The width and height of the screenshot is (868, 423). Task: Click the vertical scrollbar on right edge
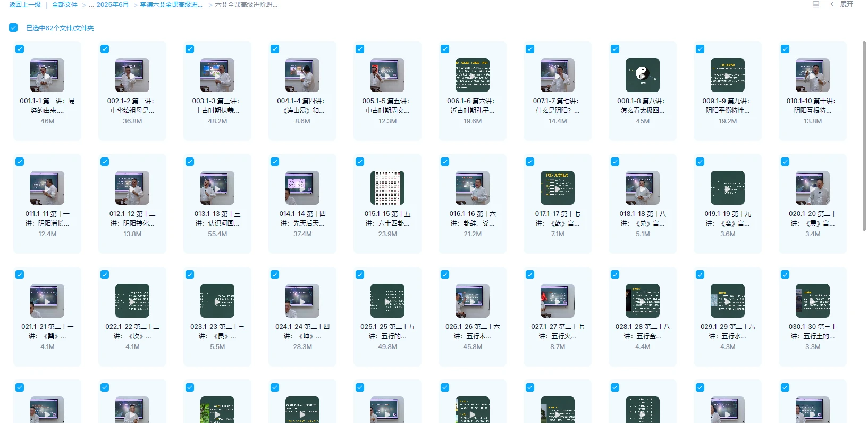(864, 133)
